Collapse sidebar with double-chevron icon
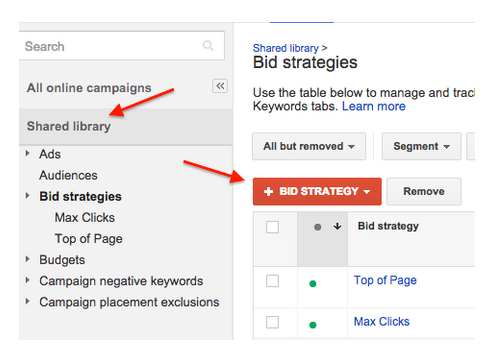 click(x=220, y=86)
